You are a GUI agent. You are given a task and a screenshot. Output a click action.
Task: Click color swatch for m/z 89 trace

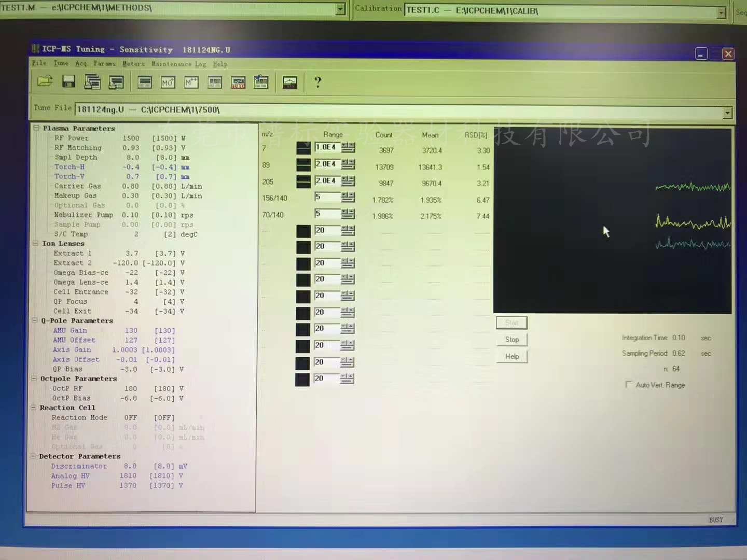[x=303, y=165]
